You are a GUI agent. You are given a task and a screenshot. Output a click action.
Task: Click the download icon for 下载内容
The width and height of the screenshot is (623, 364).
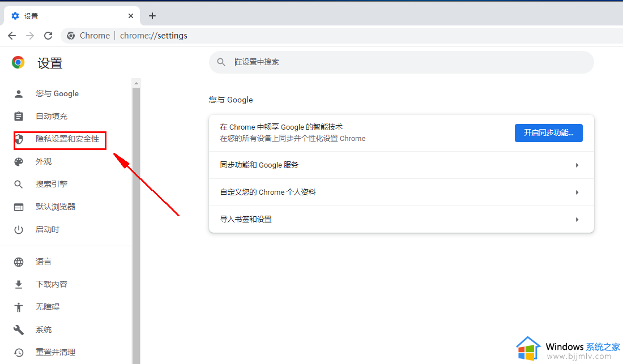pyautogui.click(x=19, y=285)
